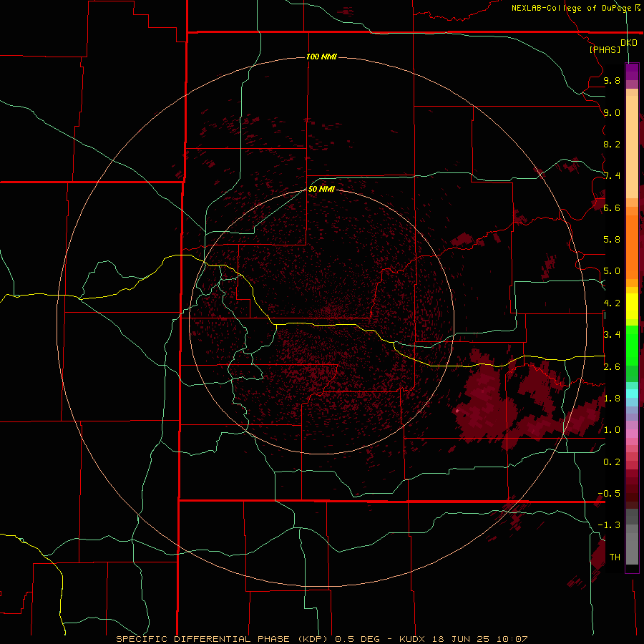The height and width of the screenshot is (644, 644).
Task: Click the bright green color bar segment
Action: point(632,345)
